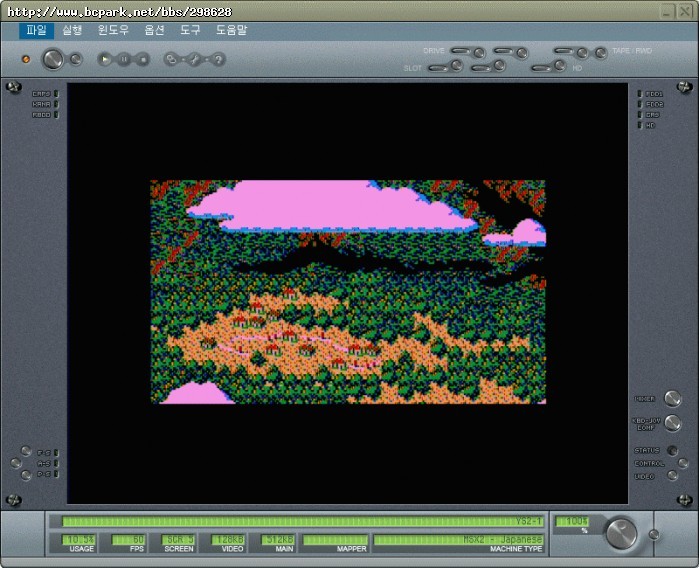This screenshot has height=568, width=700.
Task: Turn the large power knob in toolbar
Action: click(x=53, y=59)
